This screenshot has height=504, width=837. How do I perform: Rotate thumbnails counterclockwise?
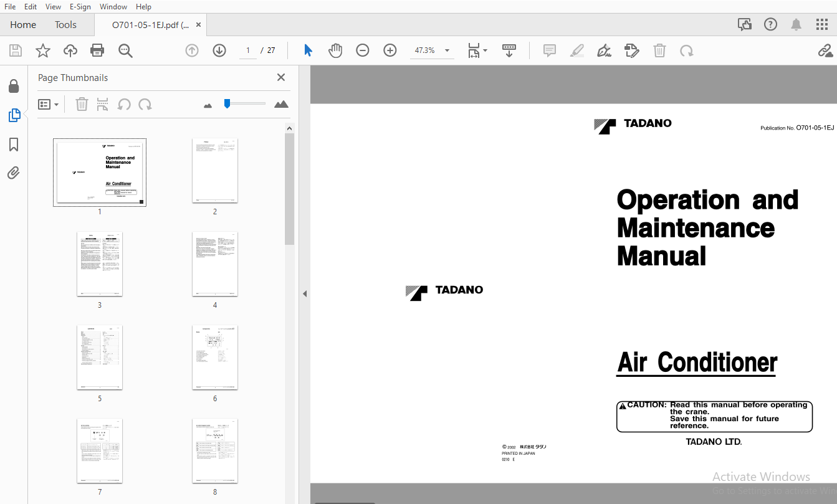click(124, 104)
